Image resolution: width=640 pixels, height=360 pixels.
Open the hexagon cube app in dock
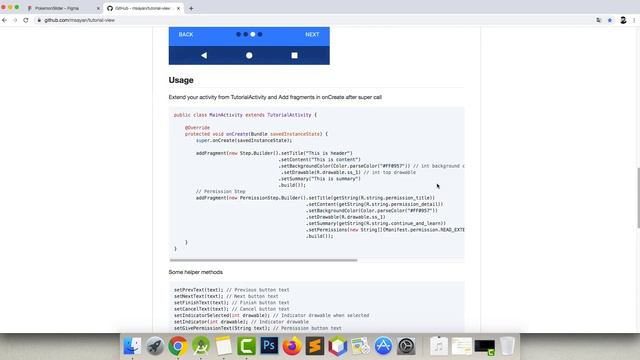click(x=338, y=346)
